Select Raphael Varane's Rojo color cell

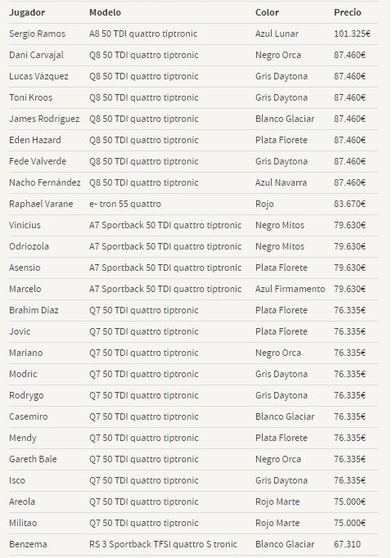coord(264,204)
